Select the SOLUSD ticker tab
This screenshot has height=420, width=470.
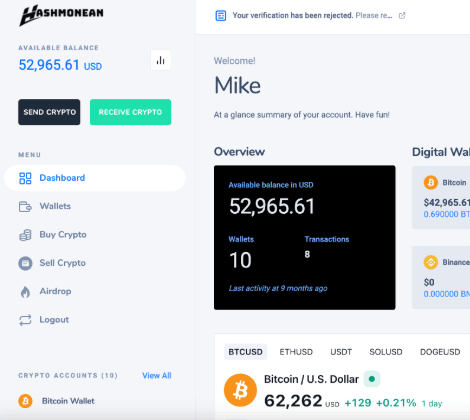pos(386,352)
